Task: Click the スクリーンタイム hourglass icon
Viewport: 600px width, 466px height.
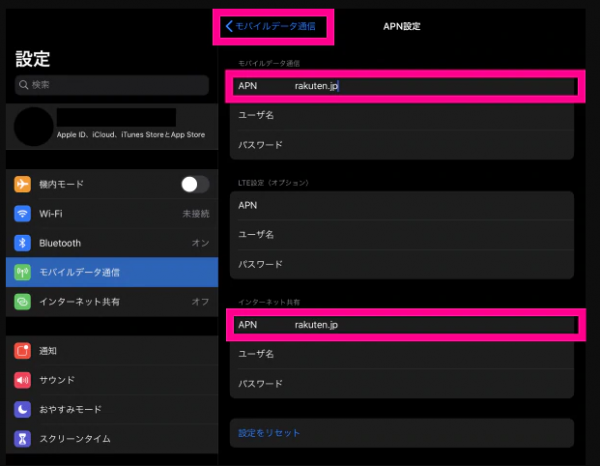Action: [22, 439]
